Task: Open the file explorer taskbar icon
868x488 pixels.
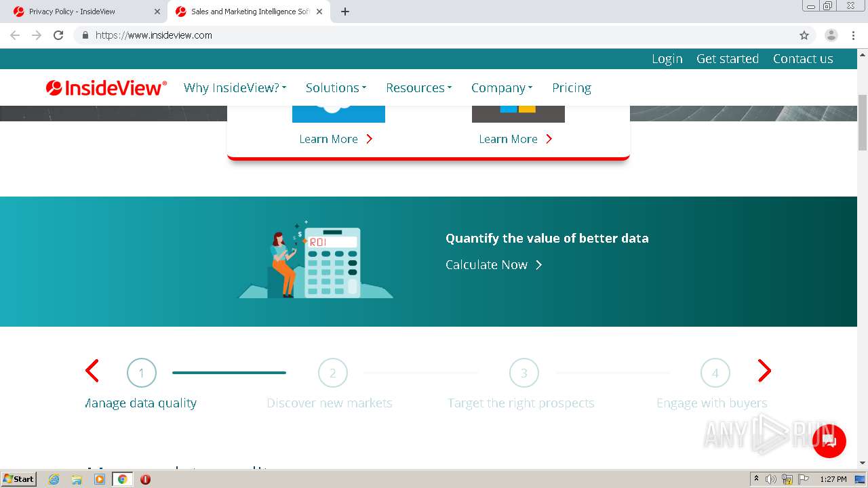Action: pyautogui.click(x=77, y=479)
